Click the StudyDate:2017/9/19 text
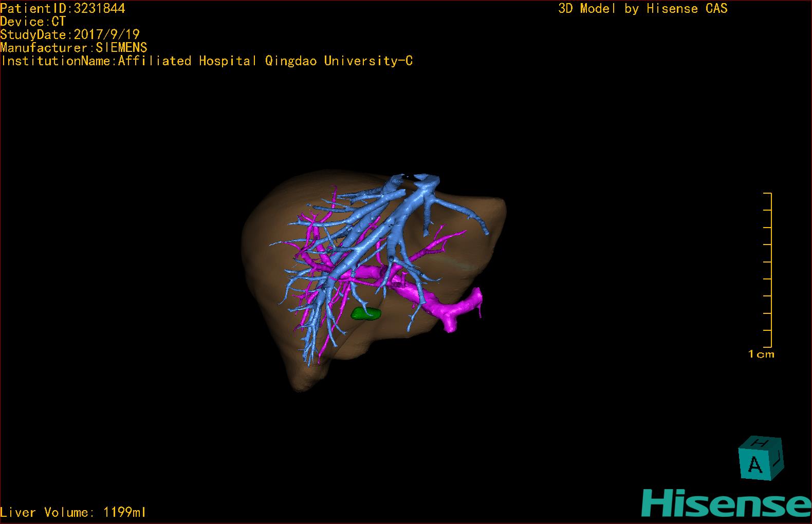812x524 pixels. tap(70, 34)
